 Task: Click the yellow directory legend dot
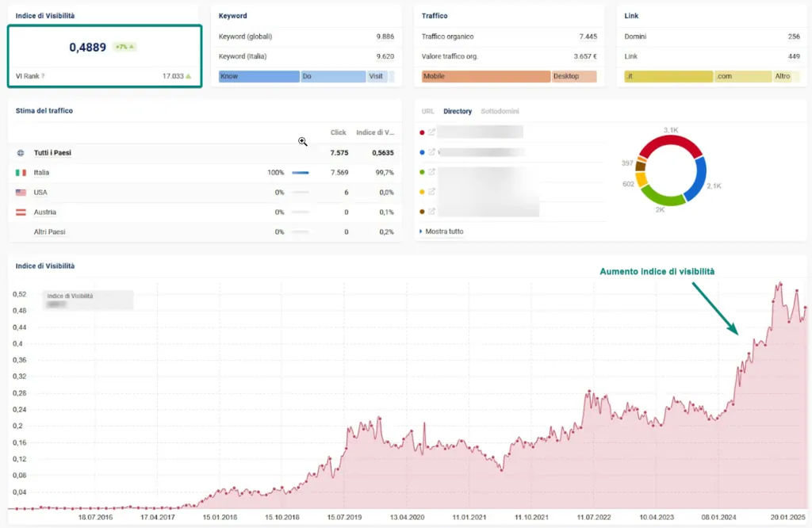tap(422, 192)
